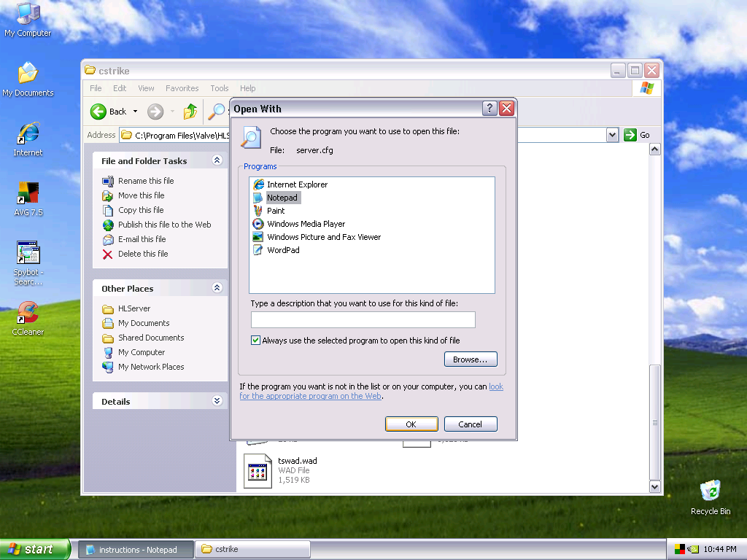Open the Internet desktop shortcut

click(28, 139)
